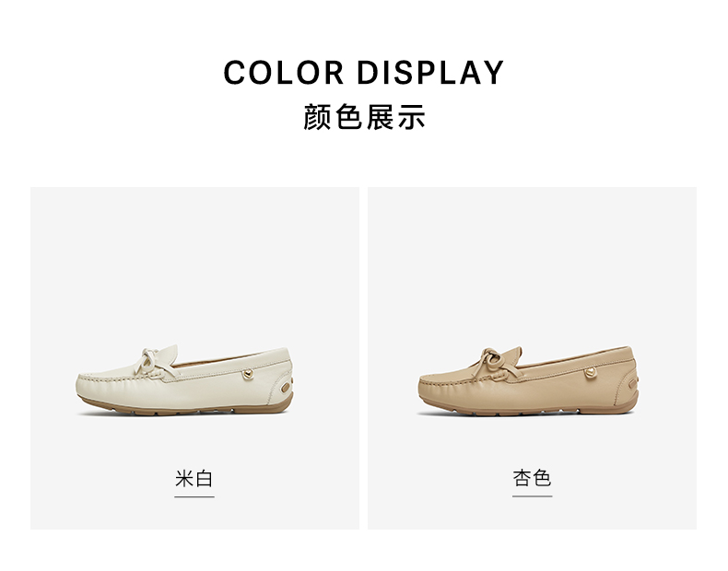The image size is (728, 571).
Task: Click the underline beneath 米白
Action: pyautogui.click(x=194, y=496)
